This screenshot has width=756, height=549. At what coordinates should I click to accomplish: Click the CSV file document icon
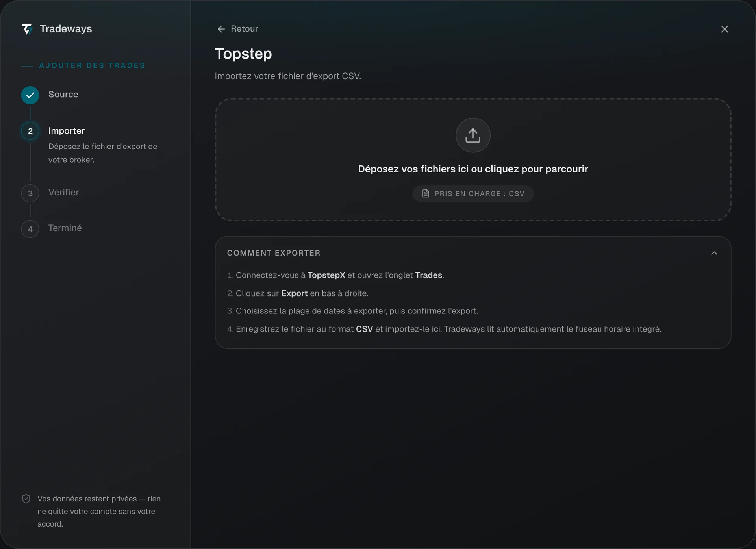(426, 194)
